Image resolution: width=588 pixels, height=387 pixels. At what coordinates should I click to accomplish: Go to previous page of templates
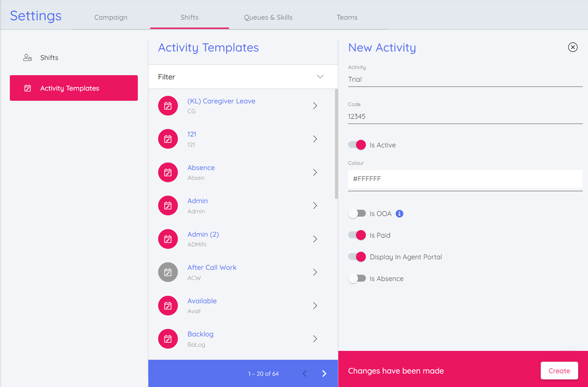(x=304, y=374)
